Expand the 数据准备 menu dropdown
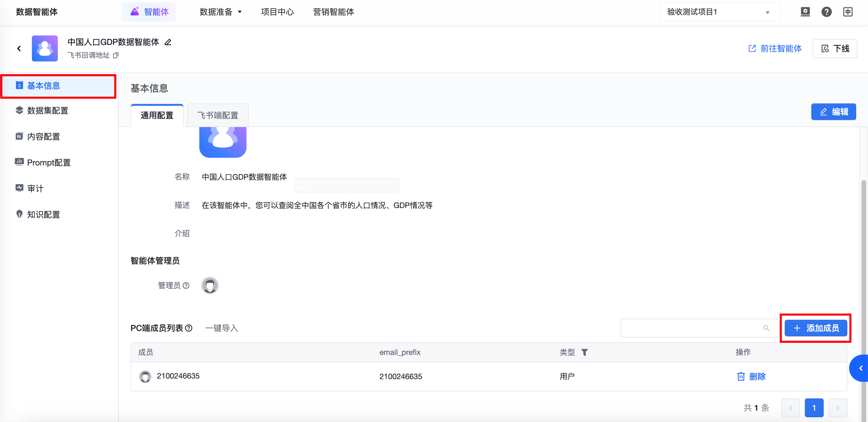 [x=221, y=12]
